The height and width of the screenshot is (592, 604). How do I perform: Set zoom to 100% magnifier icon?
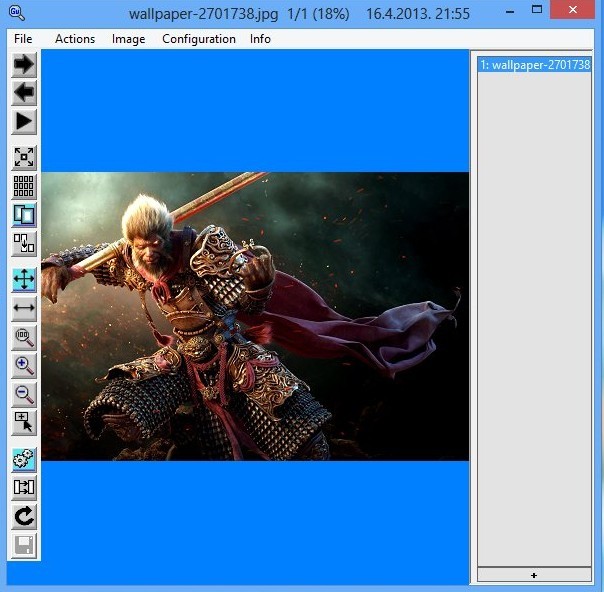click(24, 337)
